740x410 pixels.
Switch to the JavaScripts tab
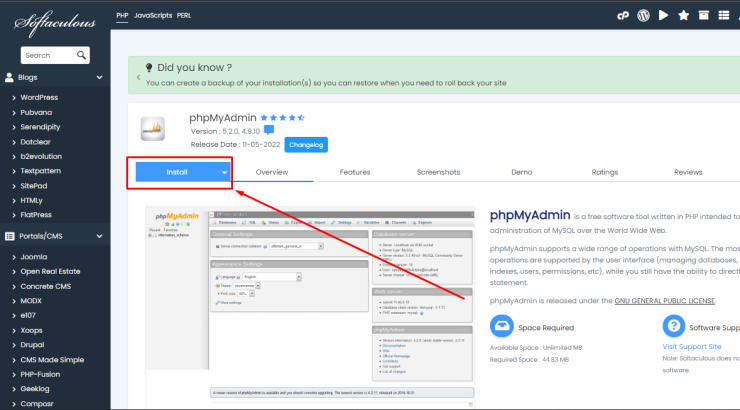[153, 16]
